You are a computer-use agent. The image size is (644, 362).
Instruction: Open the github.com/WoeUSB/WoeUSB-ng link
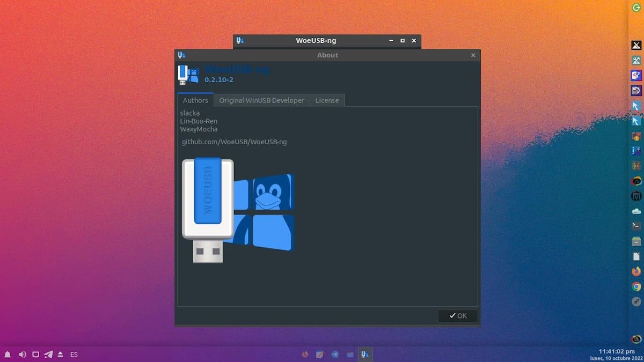point(233,142)
